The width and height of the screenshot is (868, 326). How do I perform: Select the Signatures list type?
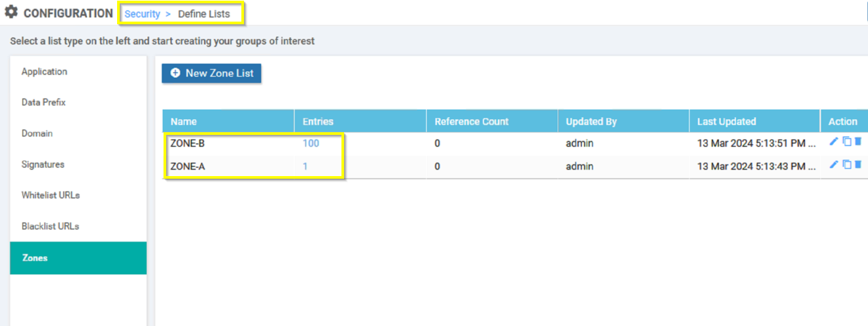78,164
